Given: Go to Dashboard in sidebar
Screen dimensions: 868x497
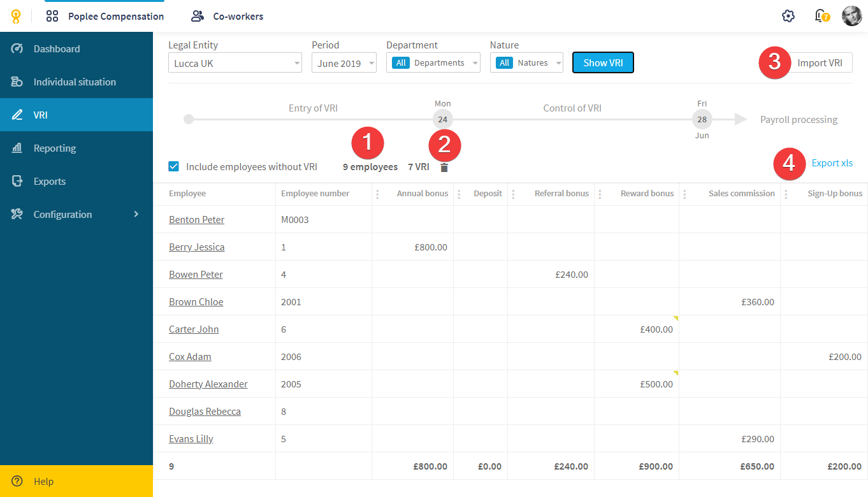Looking at the screenshot, I should coord(76,48).
